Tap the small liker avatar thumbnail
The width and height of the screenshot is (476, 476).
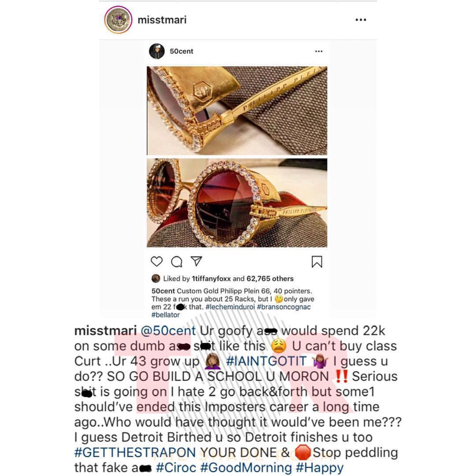click(156, 279)
